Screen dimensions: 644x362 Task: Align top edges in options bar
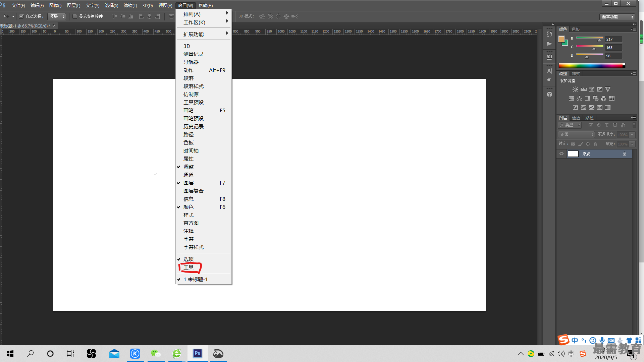tap(115, 16)
